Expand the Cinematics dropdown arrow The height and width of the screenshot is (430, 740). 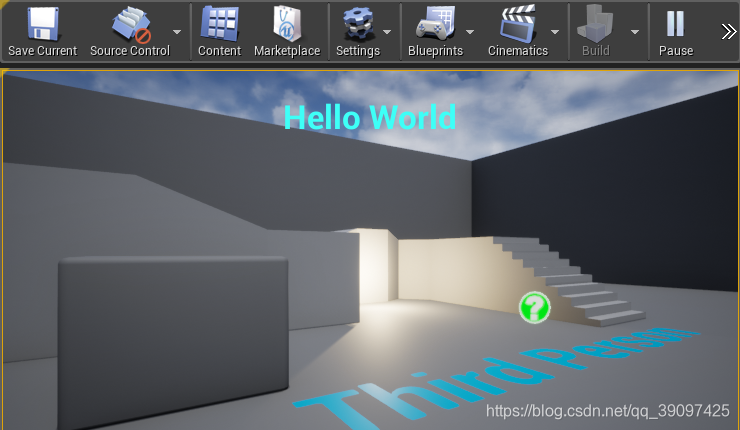coord(555,32)
